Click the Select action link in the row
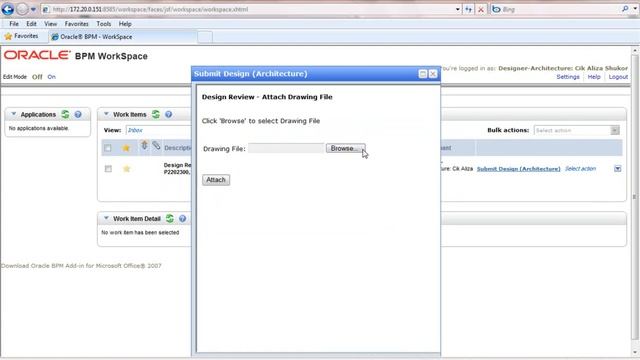 (580, 169)
